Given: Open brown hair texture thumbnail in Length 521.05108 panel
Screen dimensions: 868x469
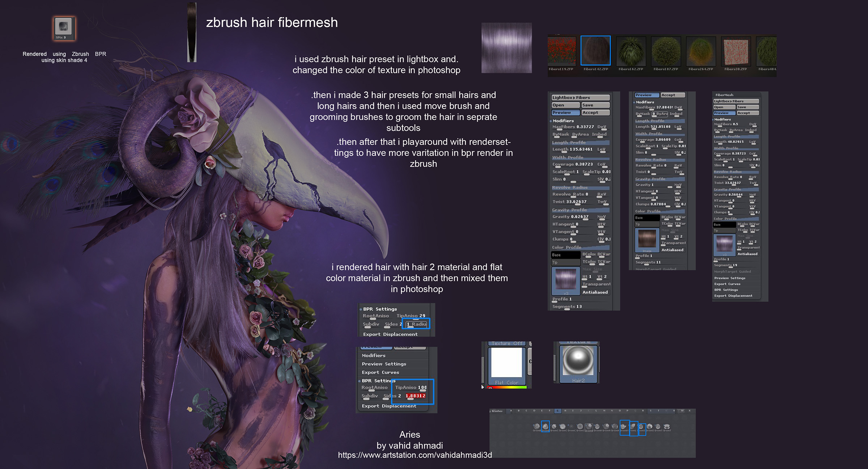Looking at the screenshot, I should point(647,240).
